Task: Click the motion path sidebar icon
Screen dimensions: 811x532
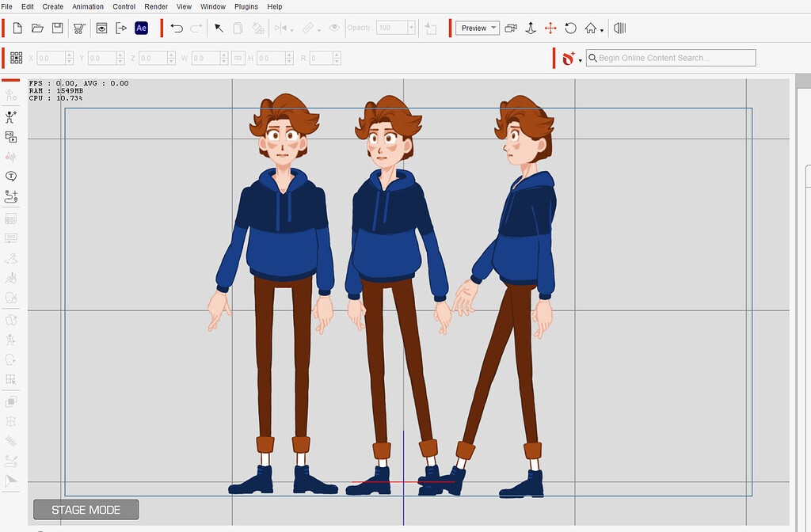Action: pyautogui.click(x=11, y=196)
